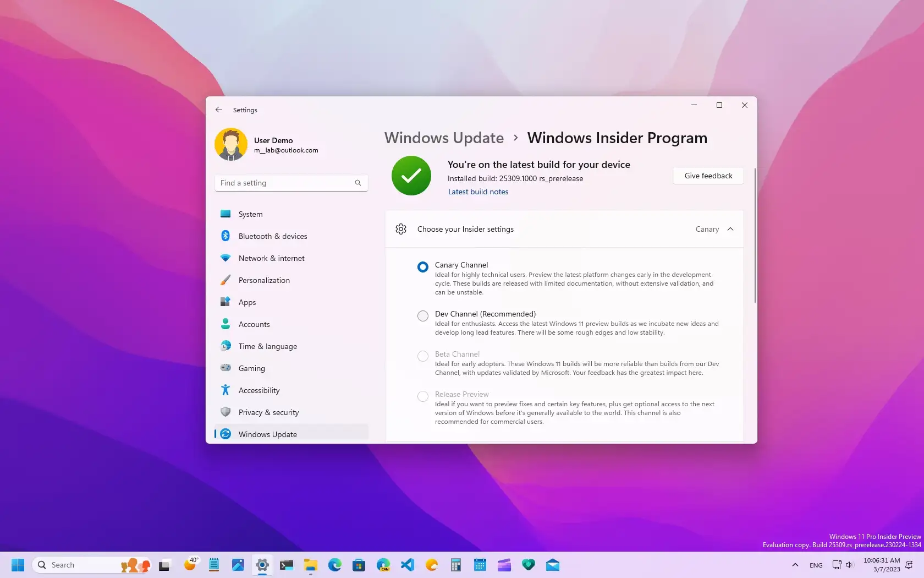The height and width of the screenshot is (578, 924).
Task: Open Personalization settings
Action: click(291, 280)
